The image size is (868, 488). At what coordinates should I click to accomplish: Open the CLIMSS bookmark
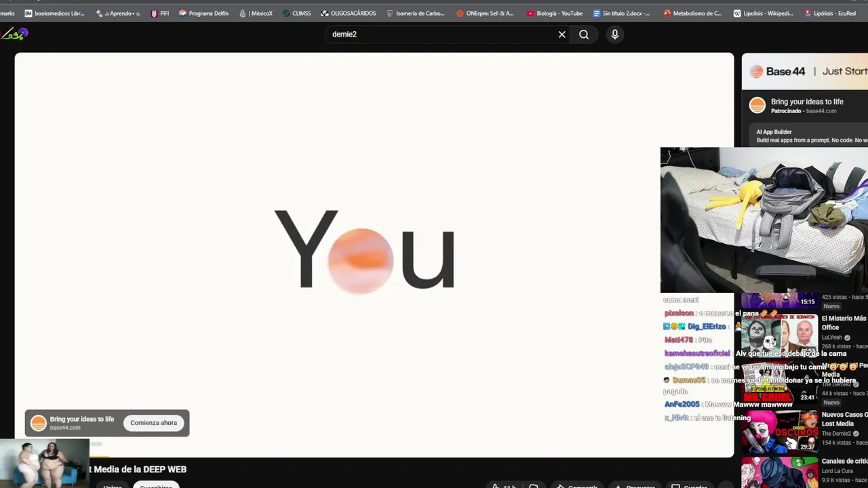(x=297, y=13)
